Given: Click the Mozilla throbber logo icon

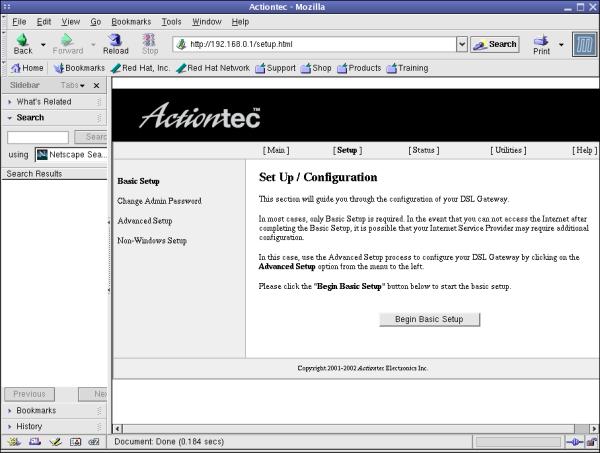Looking at the screenshot, I should (x=584, y=44).
